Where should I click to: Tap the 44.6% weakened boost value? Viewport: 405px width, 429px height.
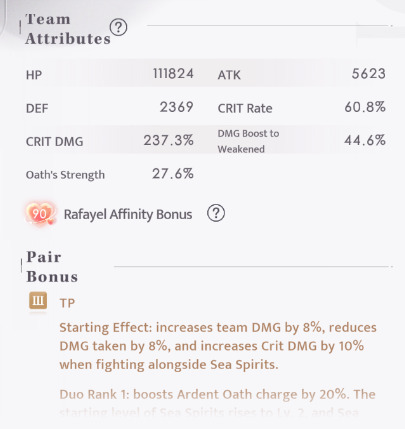[x=365, y=140]
